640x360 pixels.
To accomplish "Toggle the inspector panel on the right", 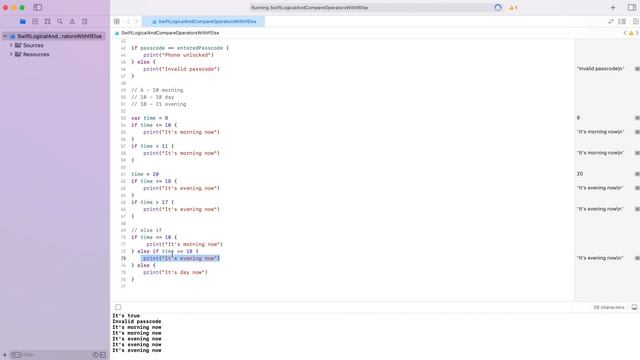I will click(631, 7).
